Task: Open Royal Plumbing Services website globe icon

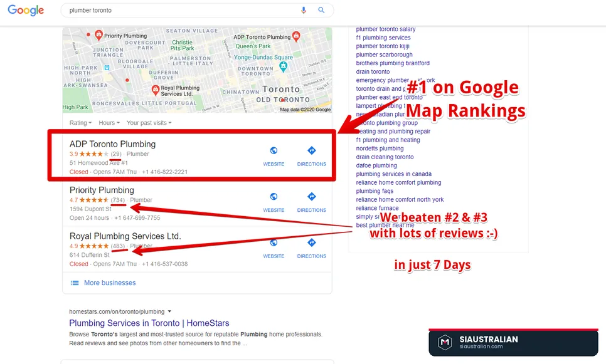Action: click(x=274, y=242)
